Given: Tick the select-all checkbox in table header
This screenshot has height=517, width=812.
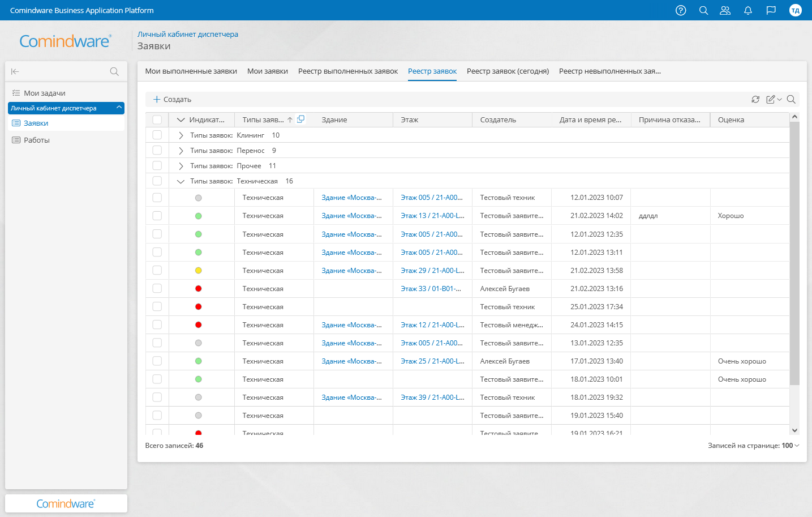Looking at the screenshot, I should coord(157,119).
